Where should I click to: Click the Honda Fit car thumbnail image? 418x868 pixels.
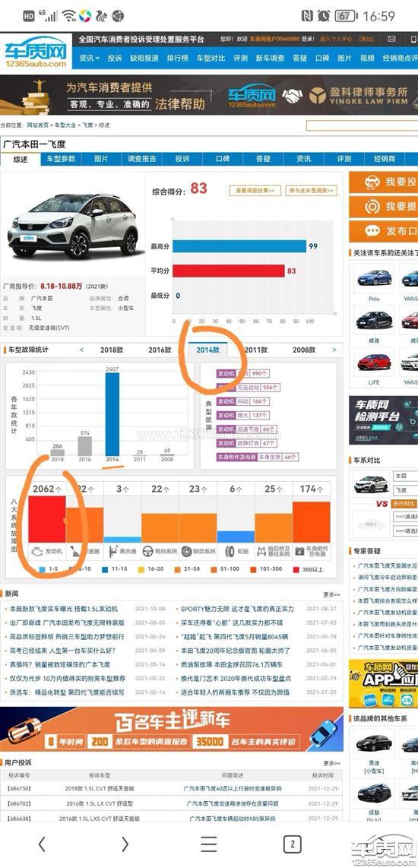[x=72, y=226]
